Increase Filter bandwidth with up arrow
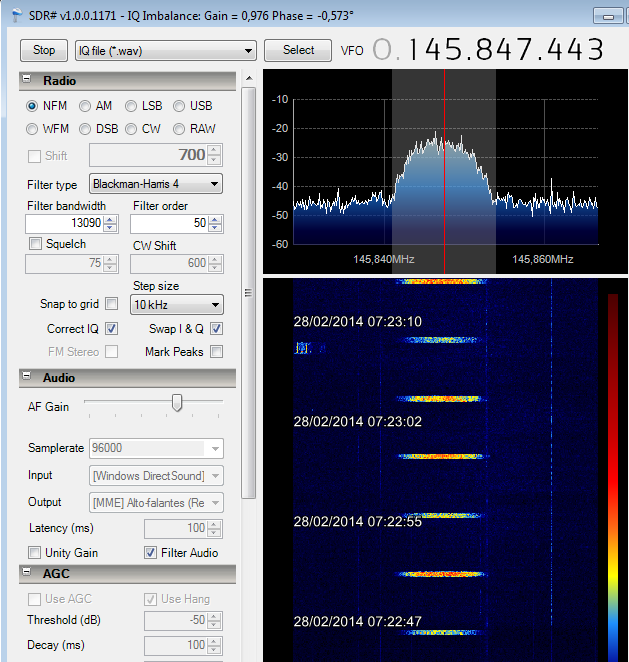629x662 pixels. click(x=110, y=220)
